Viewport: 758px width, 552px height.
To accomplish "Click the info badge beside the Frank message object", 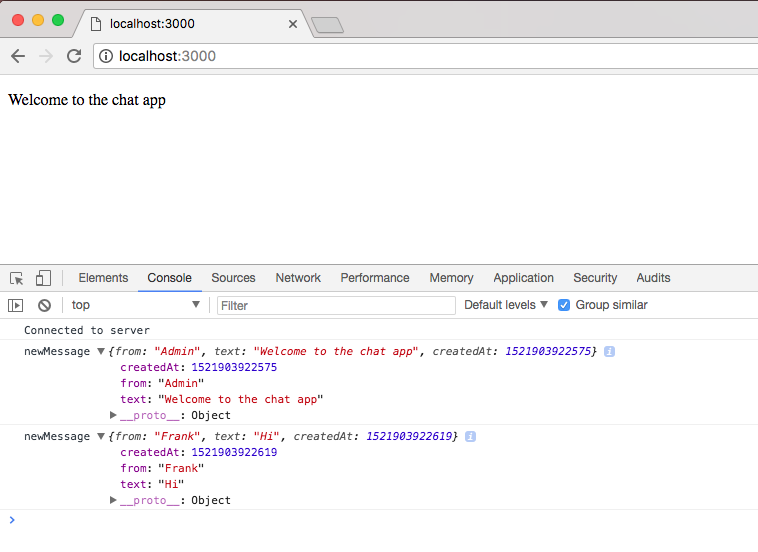I will 470,437.
